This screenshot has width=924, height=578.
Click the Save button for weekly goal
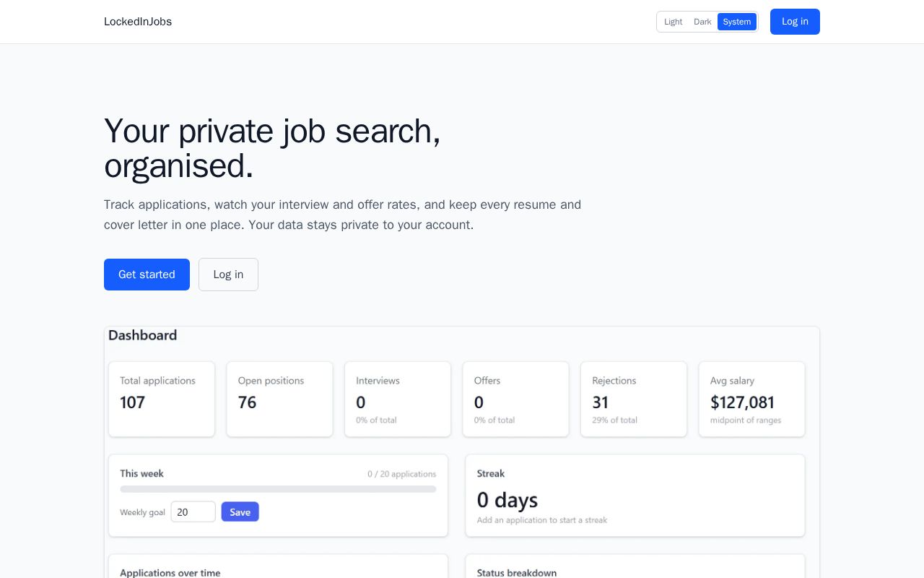click(240, 512)
